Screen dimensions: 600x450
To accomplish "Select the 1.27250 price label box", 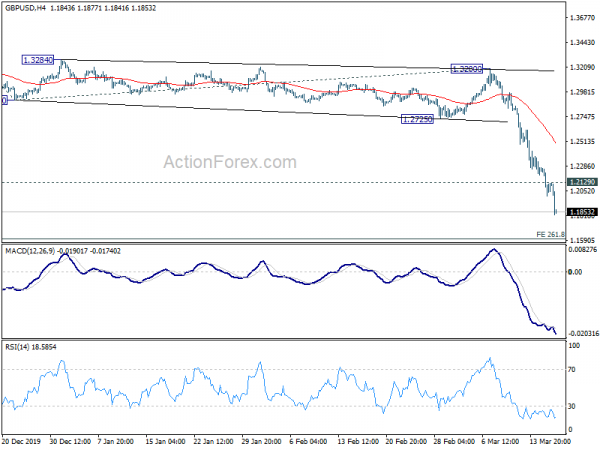I will click(417, 119).
